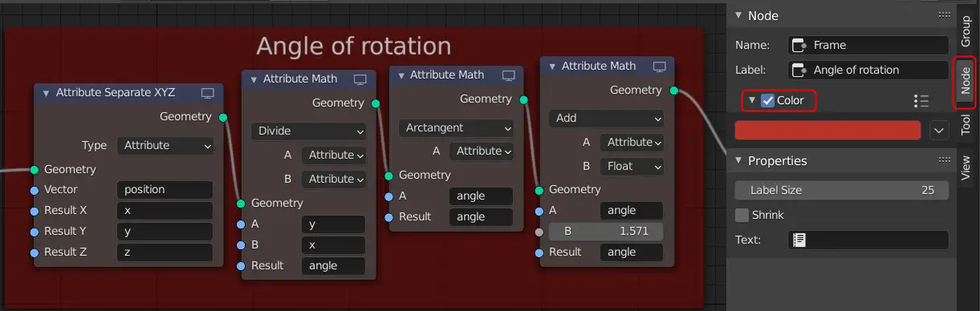
Task: Click Geometry output socket of Add node
Action: point(674,91)
